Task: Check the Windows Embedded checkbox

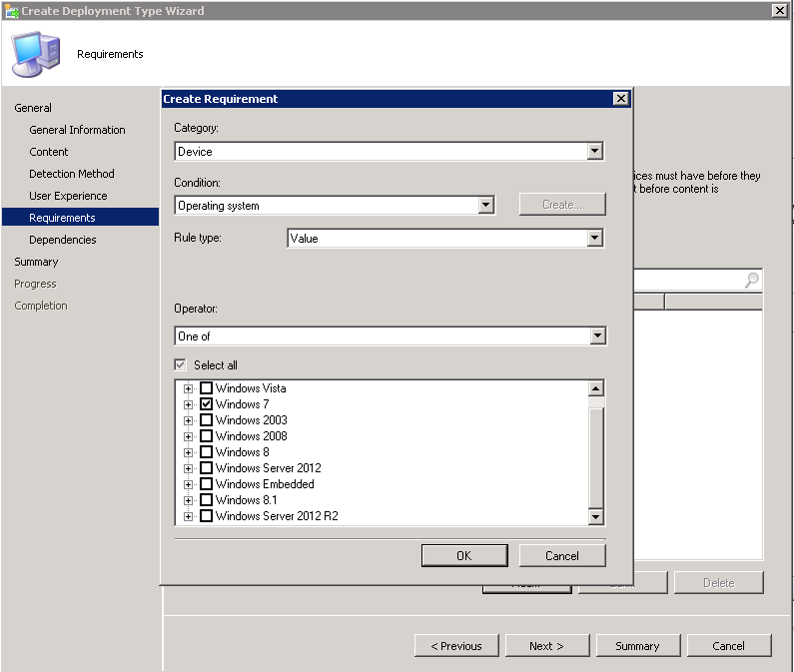Action: pyautogui.click(x=206, y=484)
